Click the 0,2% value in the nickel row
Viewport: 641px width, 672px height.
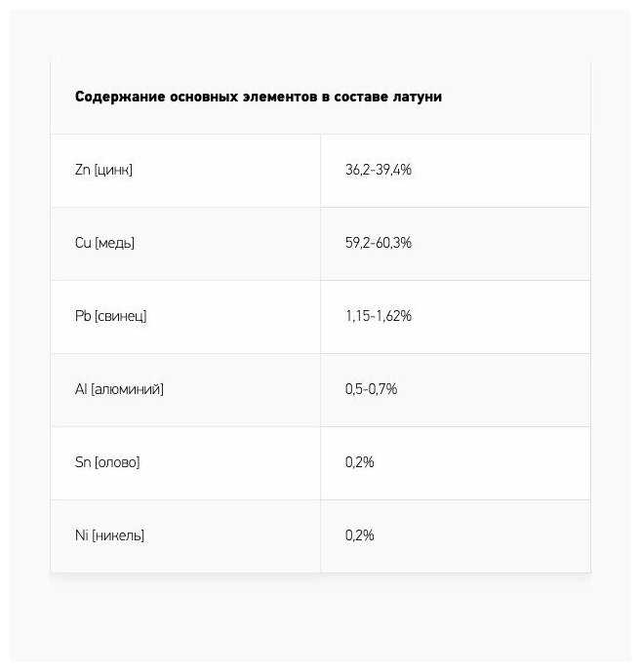click(x=359, y=535)
